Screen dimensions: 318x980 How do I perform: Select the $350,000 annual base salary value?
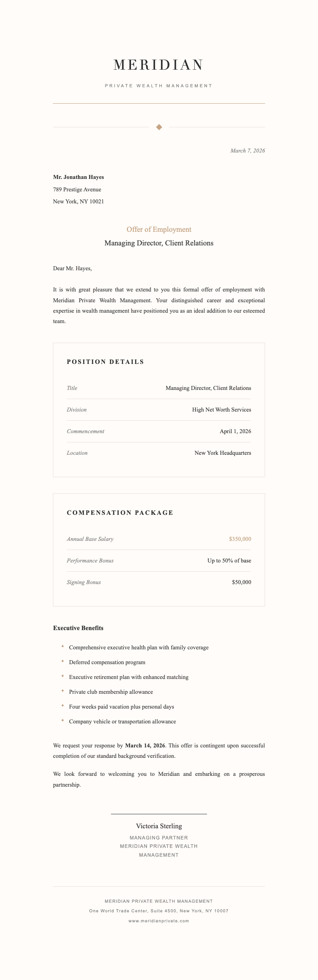tap(240, 539)
